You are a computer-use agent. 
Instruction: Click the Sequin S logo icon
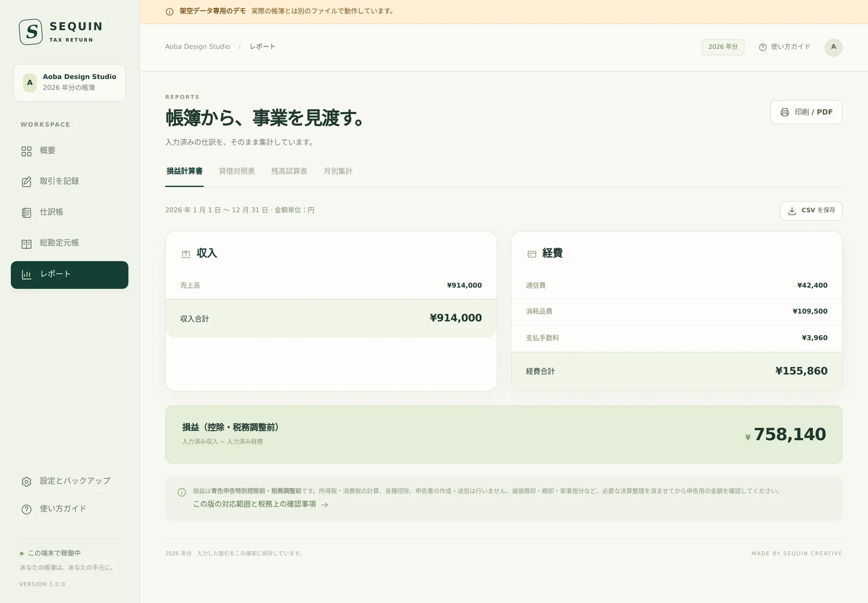click(31, 32)
